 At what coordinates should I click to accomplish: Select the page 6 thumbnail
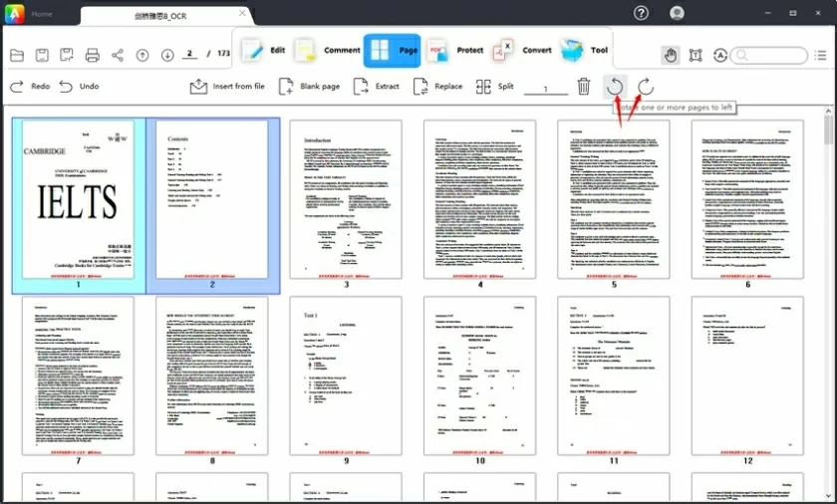(747, 199)
